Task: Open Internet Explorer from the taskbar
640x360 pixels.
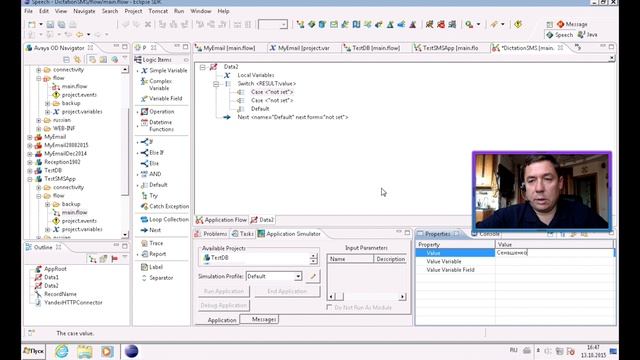Action: pos(62,351)
